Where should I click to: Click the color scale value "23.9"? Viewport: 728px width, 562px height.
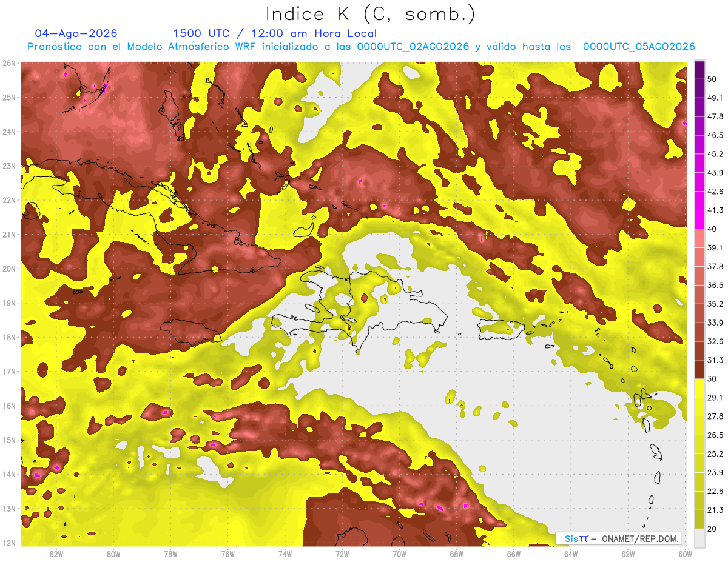[716, 473]
